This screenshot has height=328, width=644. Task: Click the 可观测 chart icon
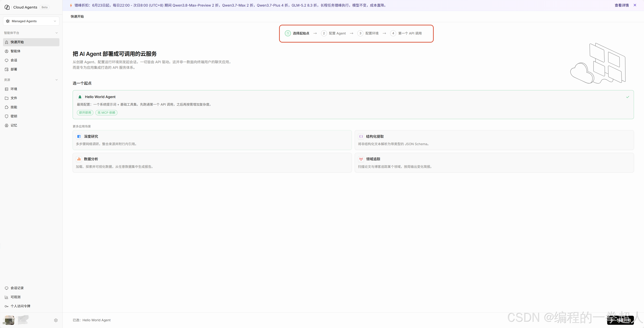pyautogui.click(x=7, y=297)
